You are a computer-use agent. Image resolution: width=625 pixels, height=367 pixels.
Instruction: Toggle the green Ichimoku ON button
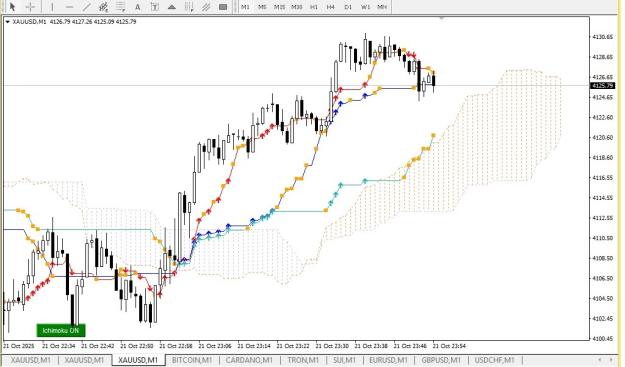(x=61, y=330)
